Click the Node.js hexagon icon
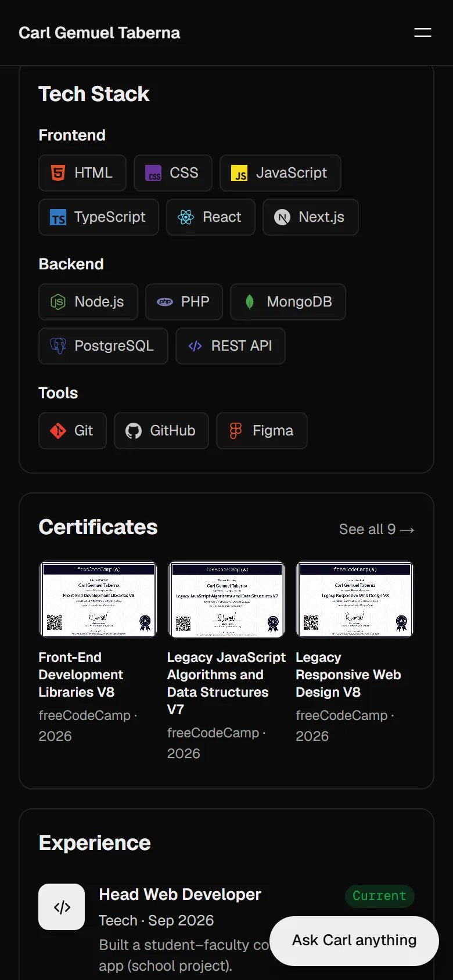Viewport: 453px width, 980px height. tap(58, 302)
